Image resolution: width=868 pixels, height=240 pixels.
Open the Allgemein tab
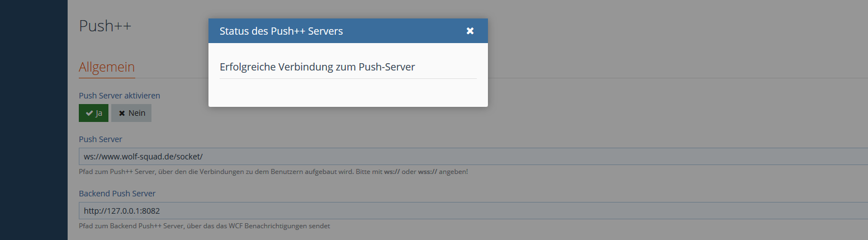pyautogui.click(x=107, y=67)
